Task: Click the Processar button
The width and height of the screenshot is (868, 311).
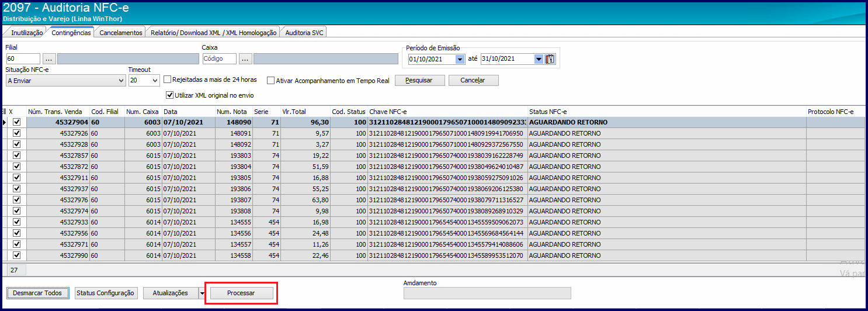Action: (x=241, y=293)
